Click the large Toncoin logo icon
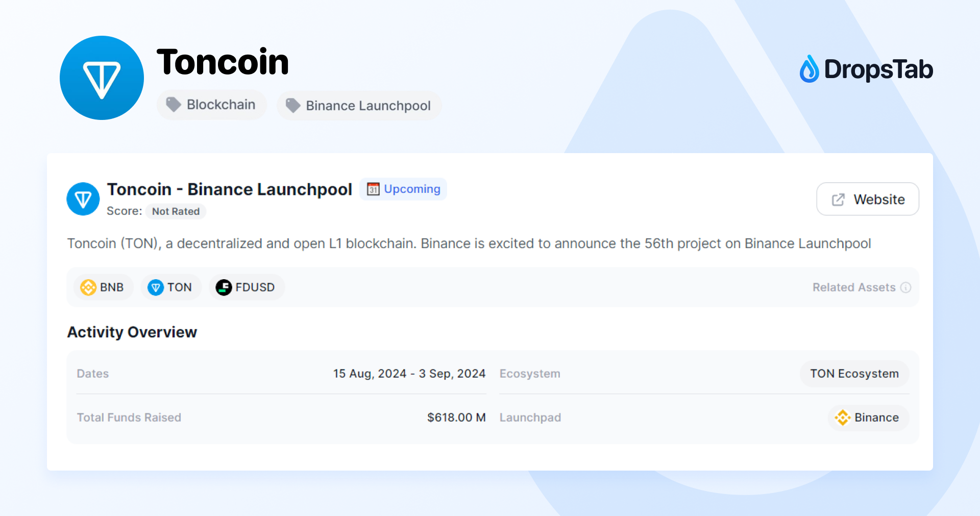The width and height of the screenshot is (980, 516). (x=102, y=78)
